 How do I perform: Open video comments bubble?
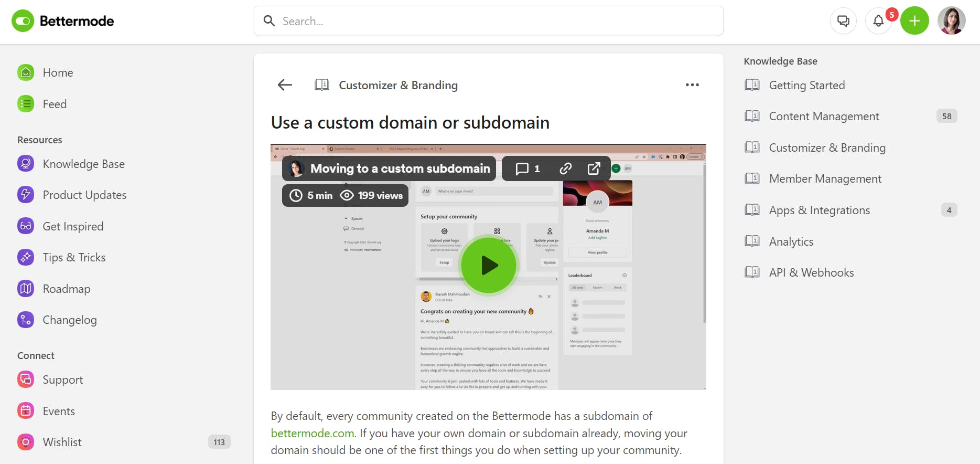coord(527,168)
